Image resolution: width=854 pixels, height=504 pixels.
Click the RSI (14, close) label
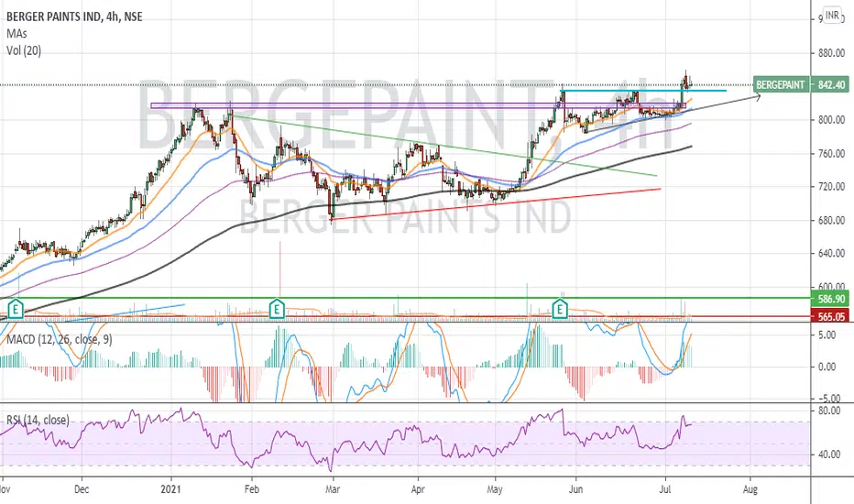(38, 420)
